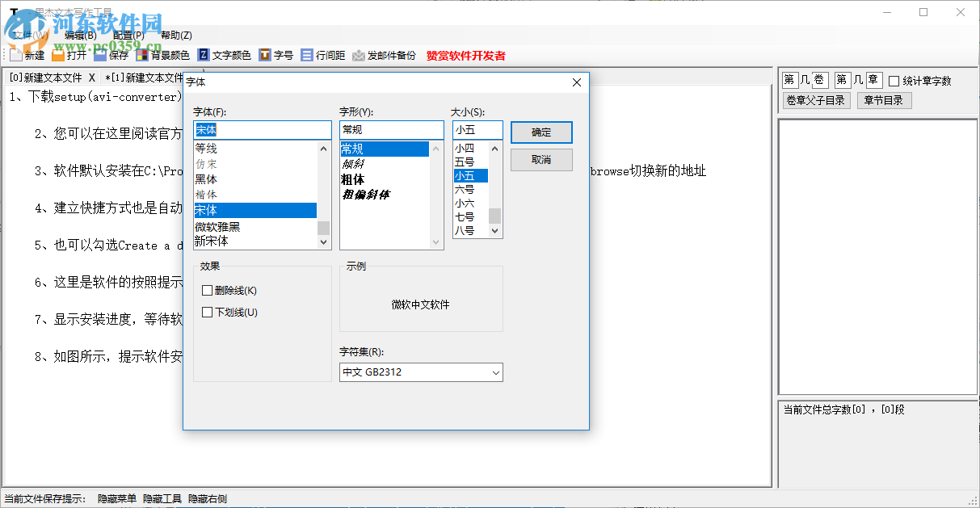Screen dimensions: 980x508
Task: Click the 章节目录 chapter directory button
Action: (x=884, y=99)
